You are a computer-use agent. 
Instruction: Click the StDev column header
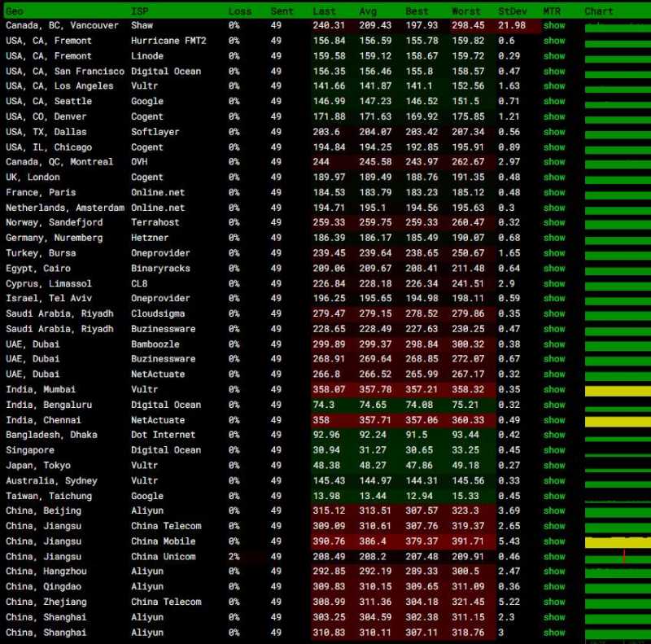(x=513, y=11)
